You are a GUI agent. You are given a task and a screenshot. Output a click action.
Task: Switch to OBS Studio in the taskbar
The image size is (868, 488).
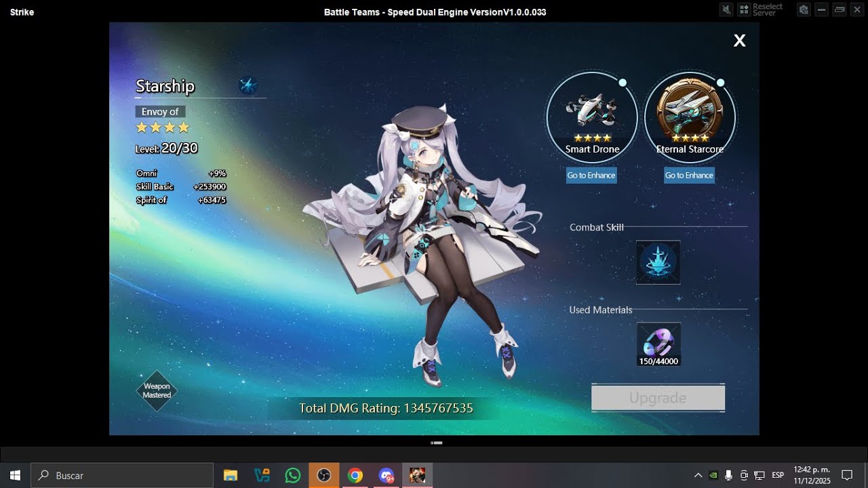[x=324, y=475]
